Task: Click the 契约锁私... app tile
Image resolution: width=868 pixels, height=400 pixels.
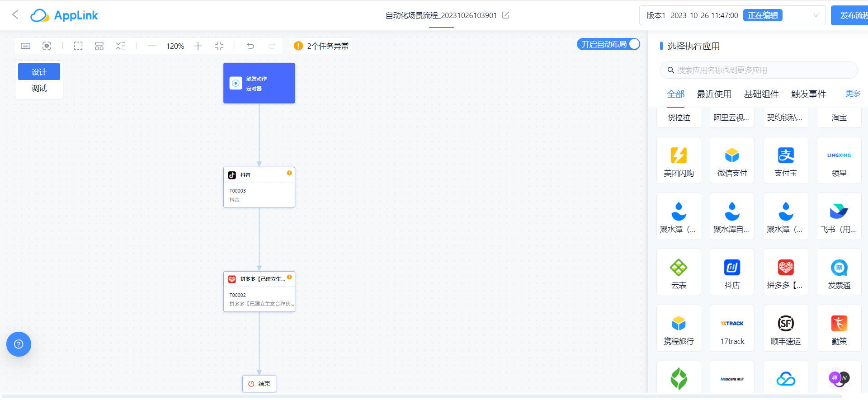Action: point(786,118)
